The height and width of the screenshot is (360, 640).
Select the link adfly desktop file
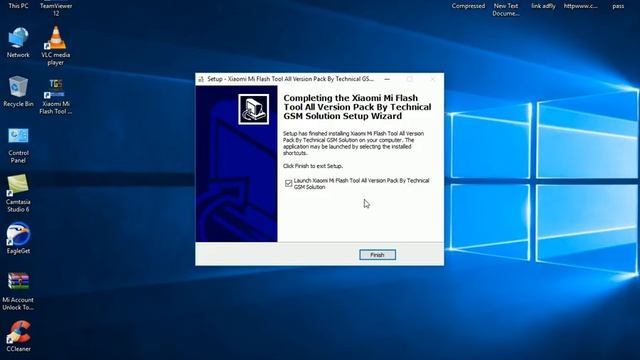click(x=543, y=6)
